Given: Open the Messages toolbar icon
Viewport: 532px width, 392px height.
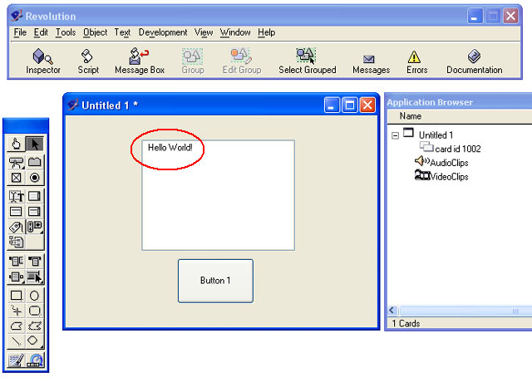Looking at the screenshot, I should pyautogui.click(x=371, y=64).
